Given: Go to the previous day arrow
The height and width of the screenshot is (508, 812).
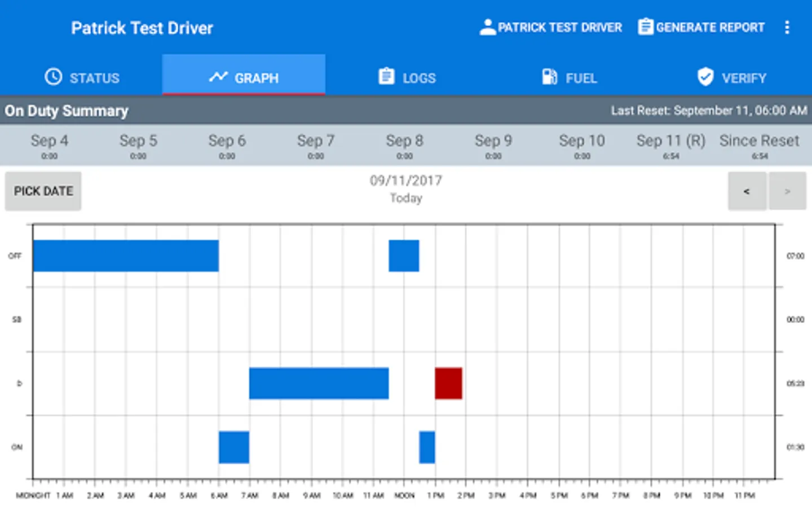Looking at the screenshot, I should (747, 191).
